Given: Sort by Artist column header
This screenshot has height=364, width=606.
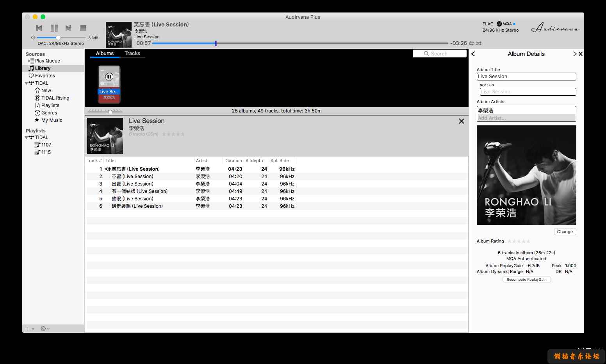Looking at the screenshot, I should (x=209, y=161).
